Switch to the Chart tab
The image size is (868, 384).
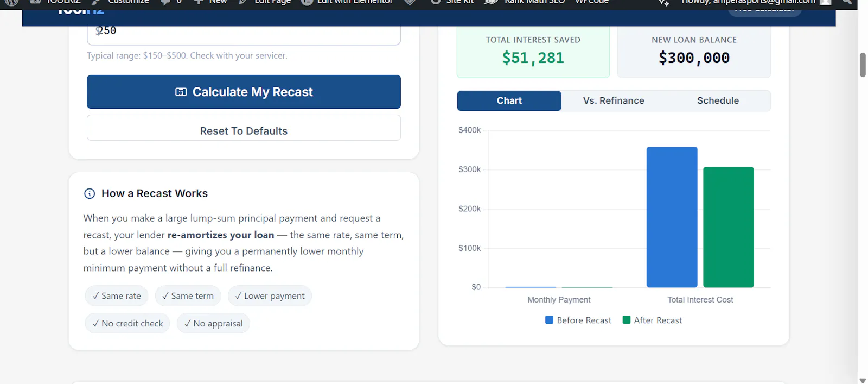click(509, 100)
